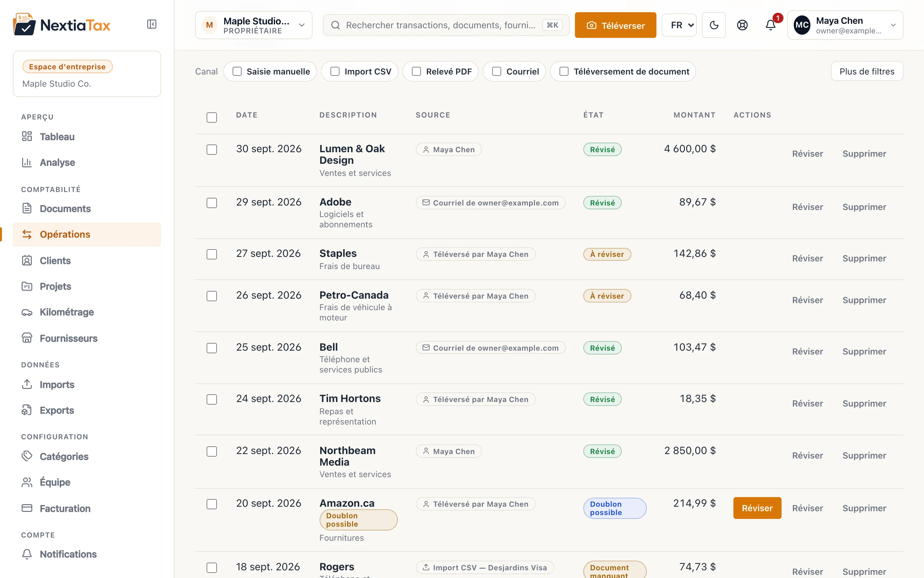
Task: Click Supprimer for the Adobe row
Action: point(864,207)
